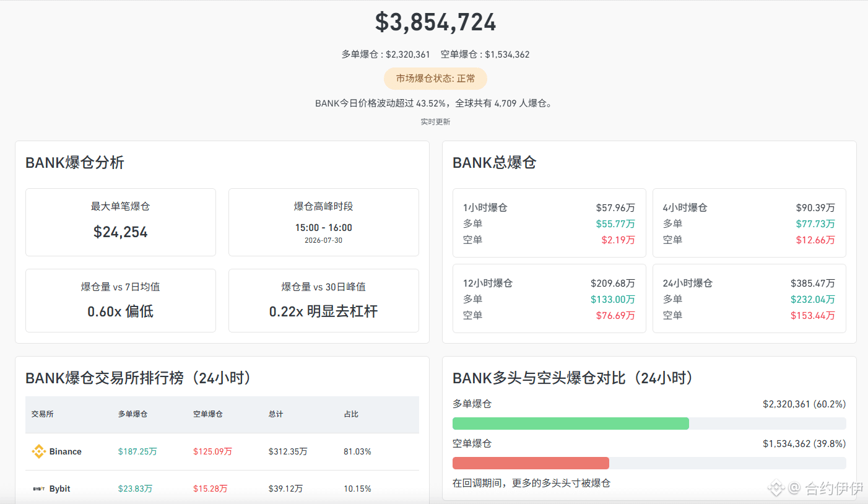Click the 24-hour short value $153.44万
868x504 pixels.
point(813,316)
